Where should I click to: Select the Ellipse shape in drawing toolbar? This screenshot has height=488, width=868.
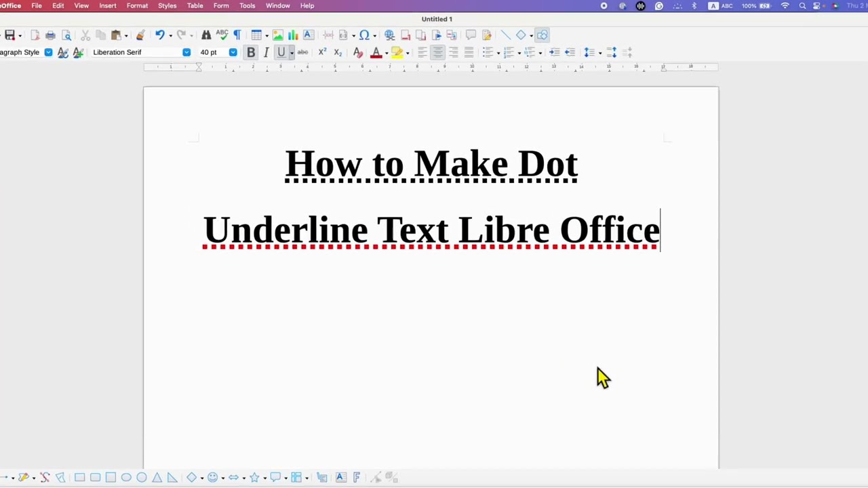click(126, 478)
